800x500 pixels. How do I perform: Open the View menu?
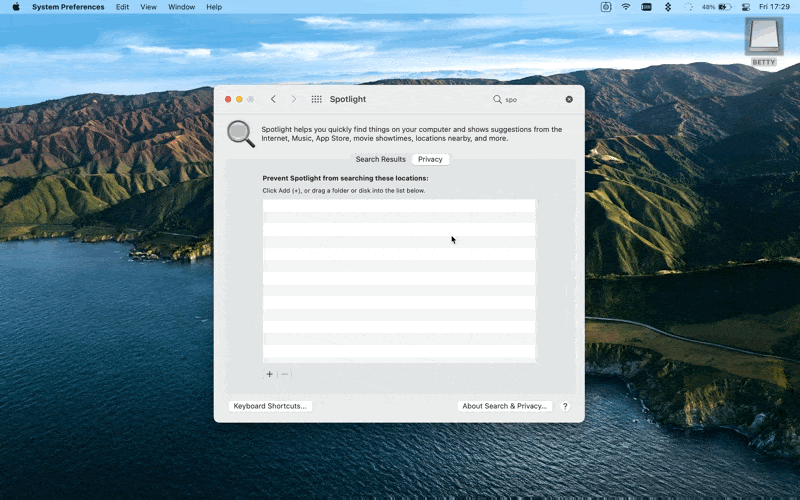coord(148,7)
